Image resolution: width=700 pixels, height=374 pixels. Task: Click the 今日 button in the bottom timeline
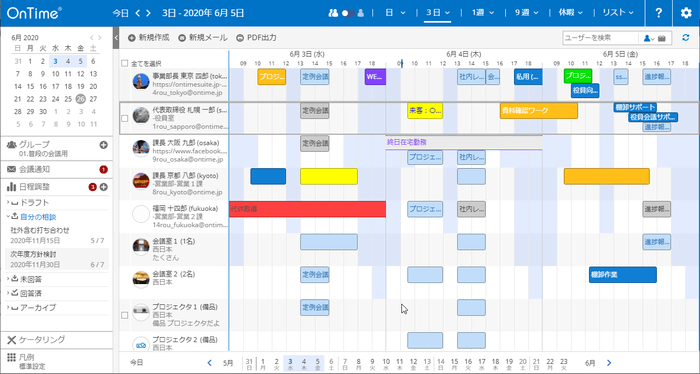click(137, 363)
